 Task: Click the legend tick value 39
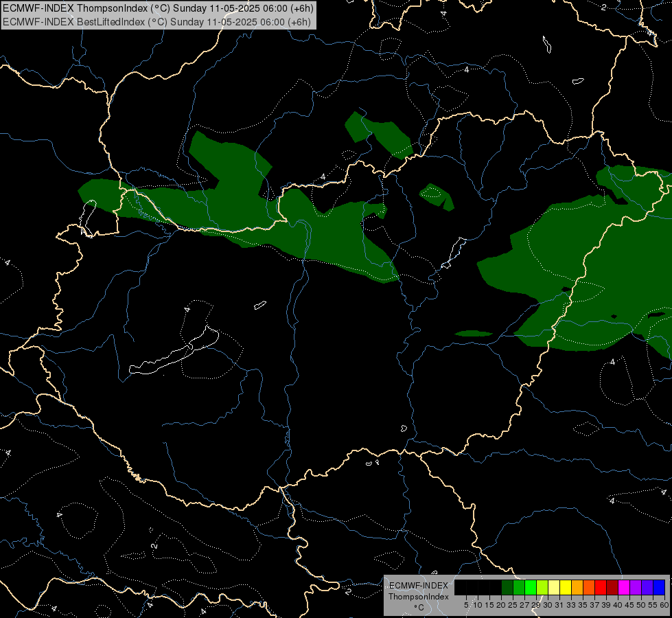pyautogui.click(x=606, y=605)
